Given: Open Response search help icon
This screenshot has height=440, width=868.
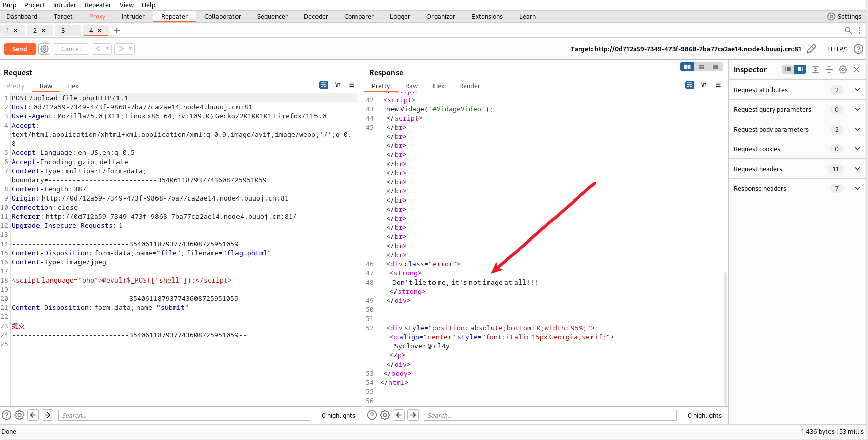Looking at the screenshot, I should (x=372, y=415).
